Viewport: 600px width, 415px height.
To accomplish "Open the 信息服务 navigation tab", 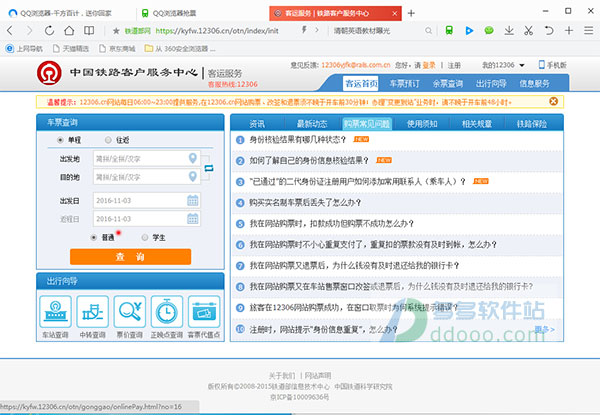I will 534,83.
